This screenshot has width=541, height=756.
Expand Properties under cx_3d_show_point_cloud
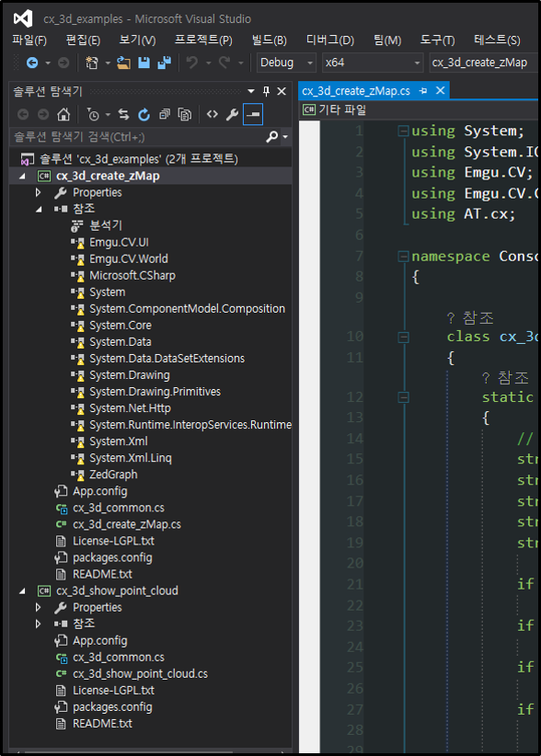pyautogui.click(x=38, y=608)
